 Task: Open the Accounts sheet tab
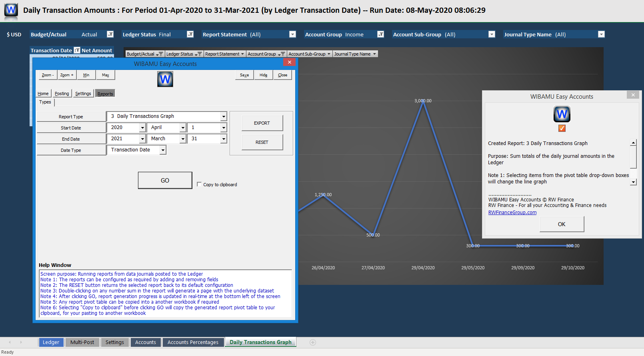pos(146,342)
